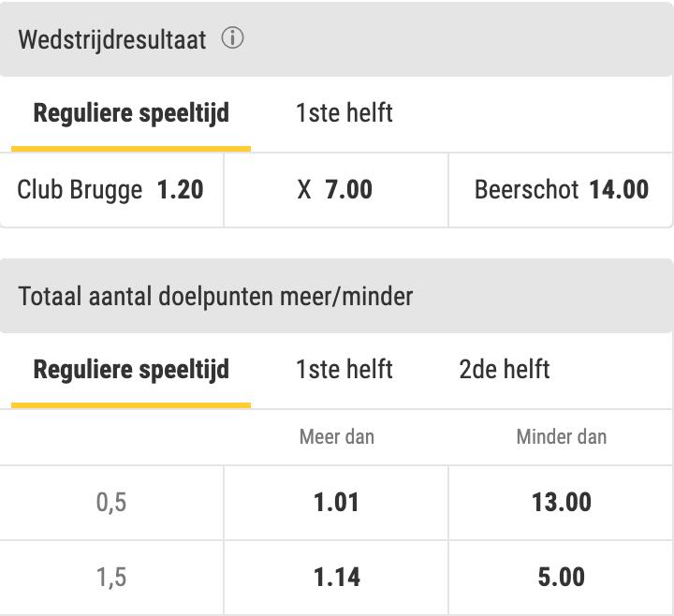Choose Beerschot win at 14.00
The width and height of the screenshot is (674, 616).
pos(561,189)
